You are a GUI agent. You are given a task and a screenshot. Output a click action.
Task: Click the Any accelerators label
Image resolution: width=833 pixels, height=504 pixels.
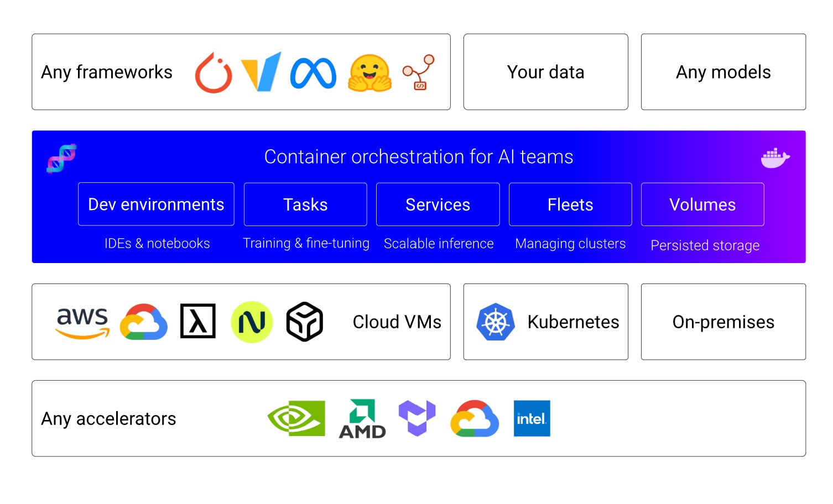pyautogui.click(x=108, y=419)
